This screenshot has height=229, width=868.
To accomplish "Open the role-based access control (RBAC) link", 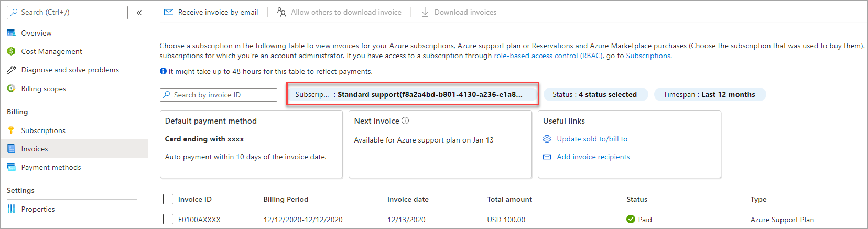I will pyautogui.click(x=548, y=56).
